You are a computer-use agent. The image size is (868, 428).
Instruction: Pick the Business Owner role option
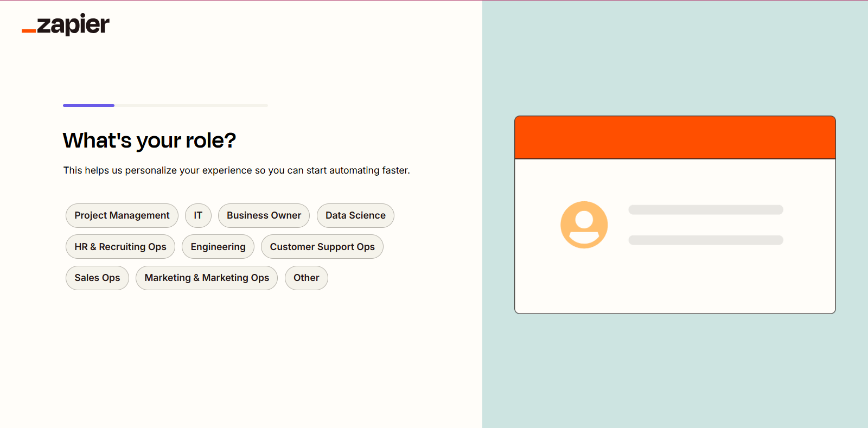pyautogui.click(x=264, y=215)
